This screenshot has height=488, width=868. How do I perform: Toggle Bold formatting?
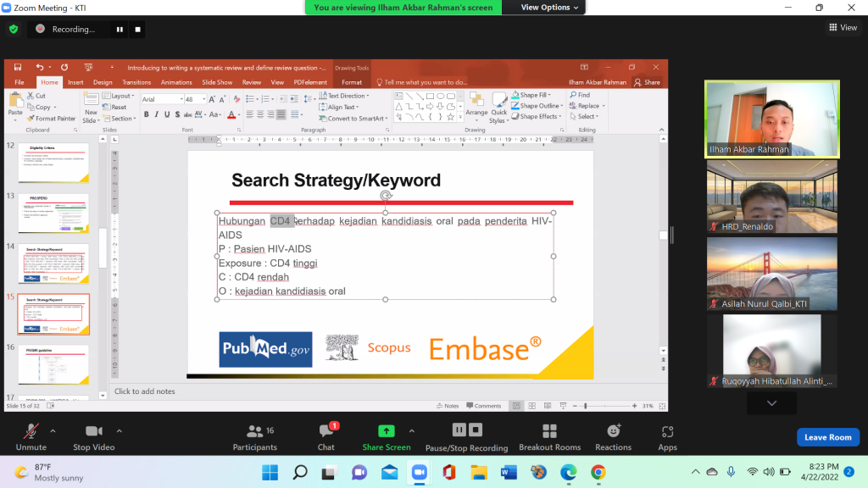point(146,114)
